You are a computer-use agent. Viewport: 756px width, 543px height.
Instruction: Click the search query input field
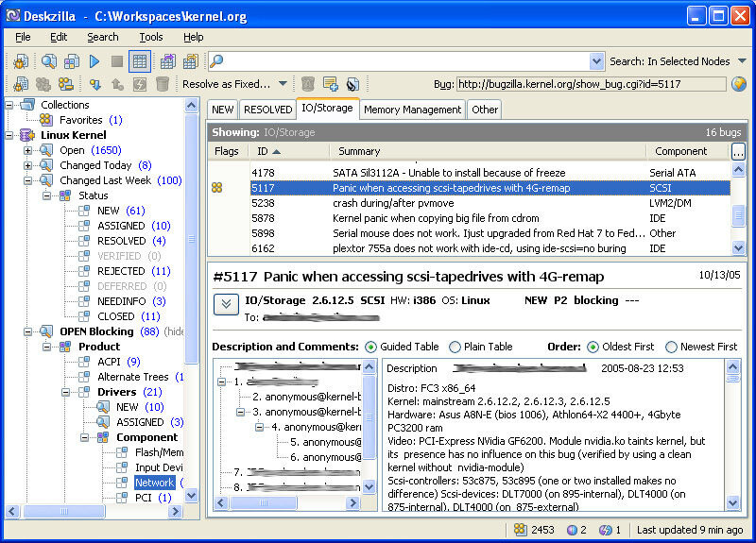coord(406,61)
